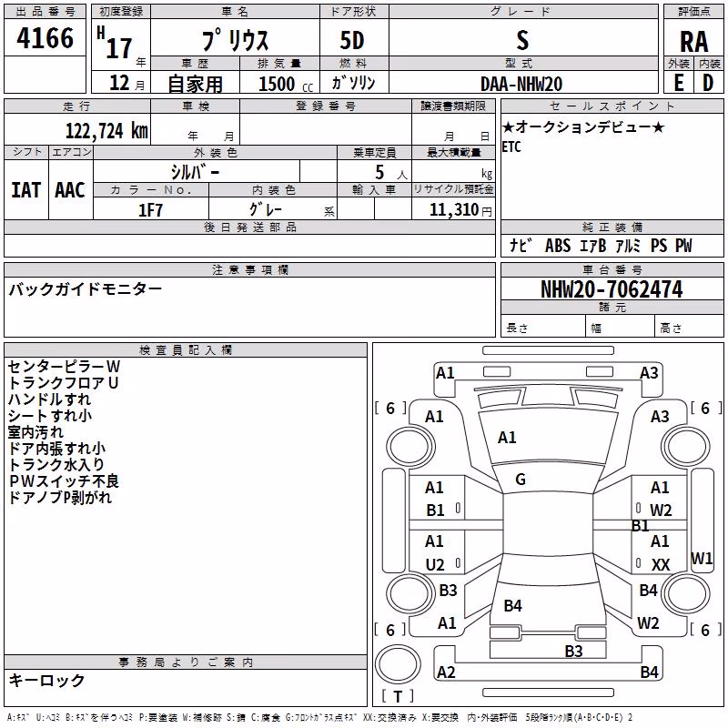
Task: Click the キーロック notice text
Action: [46, 680]
